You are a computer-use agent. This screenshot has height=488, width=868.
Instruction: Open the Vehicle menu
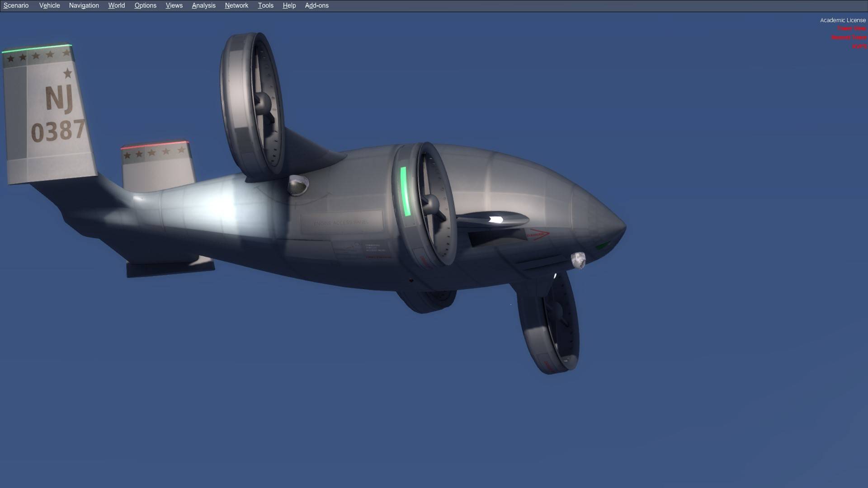coord(49,5)
